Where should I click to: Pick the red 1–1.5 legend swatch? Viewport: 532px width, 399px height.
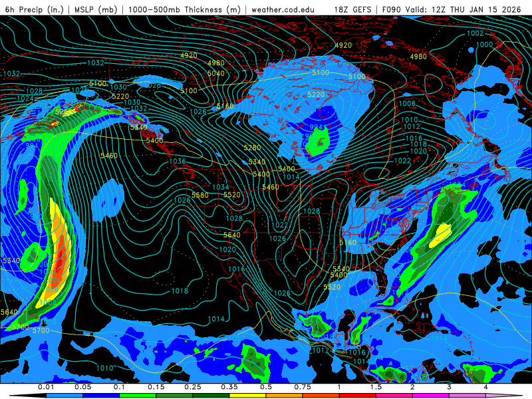(x=358, y=396)
